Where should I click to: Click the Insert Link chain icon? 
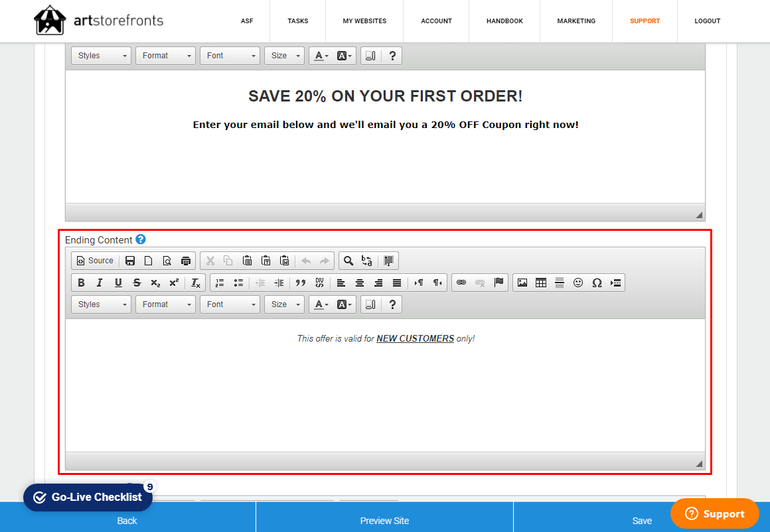pos(461,283)
